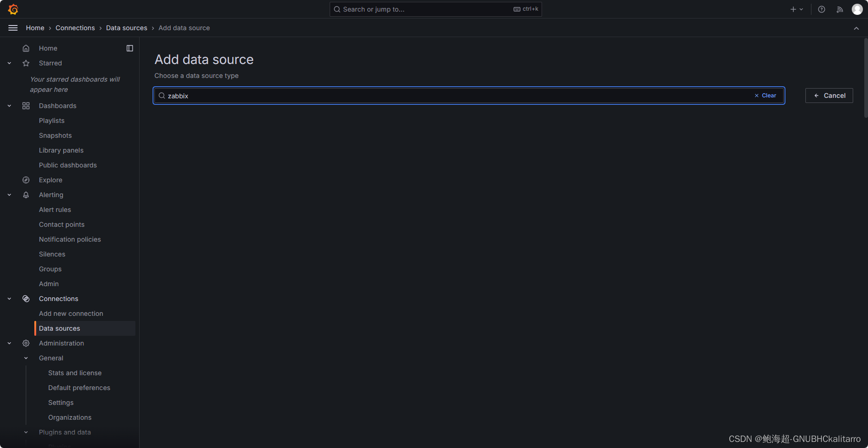Screen dimensions: 868x448
Task: Go to Data sources breadcrumb
Action: coord(127,28)
